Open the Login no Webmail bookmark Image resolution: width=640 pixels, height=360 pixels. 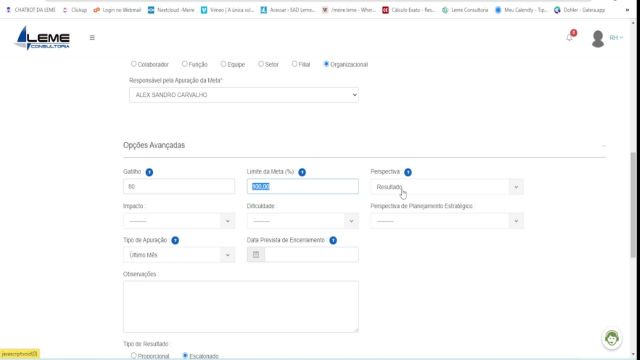coord(117,10)
